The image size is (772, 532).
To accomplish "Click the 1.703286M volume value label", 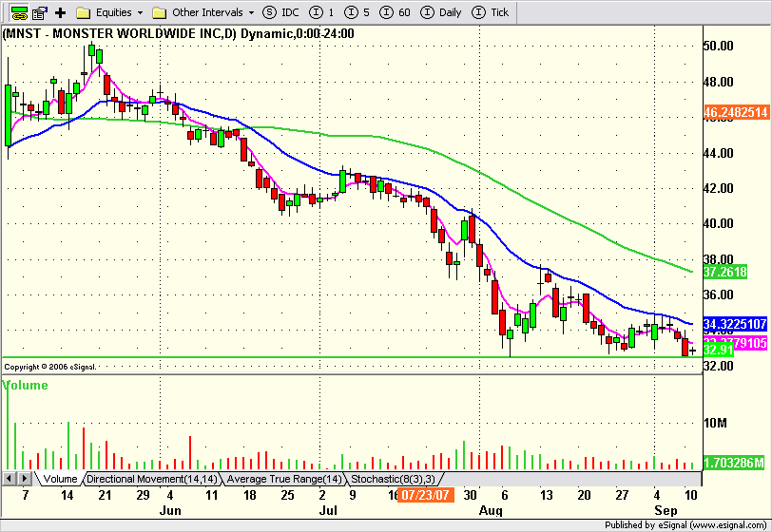I will [734, 463].
